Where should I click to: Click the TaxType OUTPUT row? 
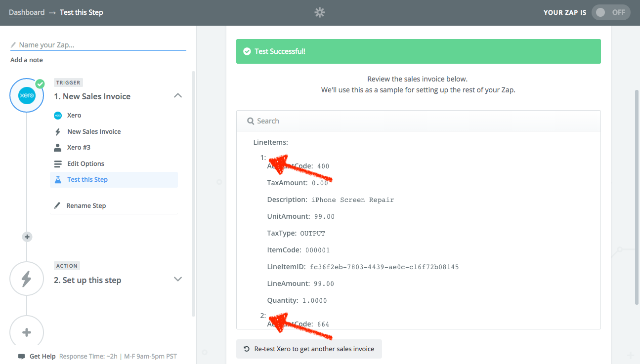tap(296, 233)
